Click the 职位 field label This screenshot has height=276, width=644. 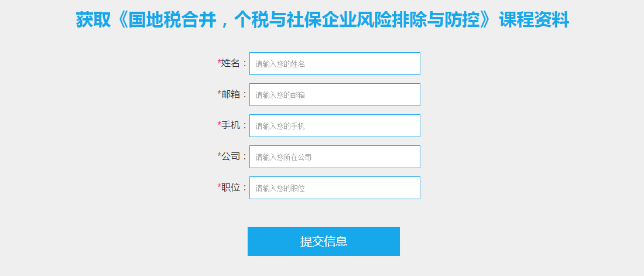point(231,188)
